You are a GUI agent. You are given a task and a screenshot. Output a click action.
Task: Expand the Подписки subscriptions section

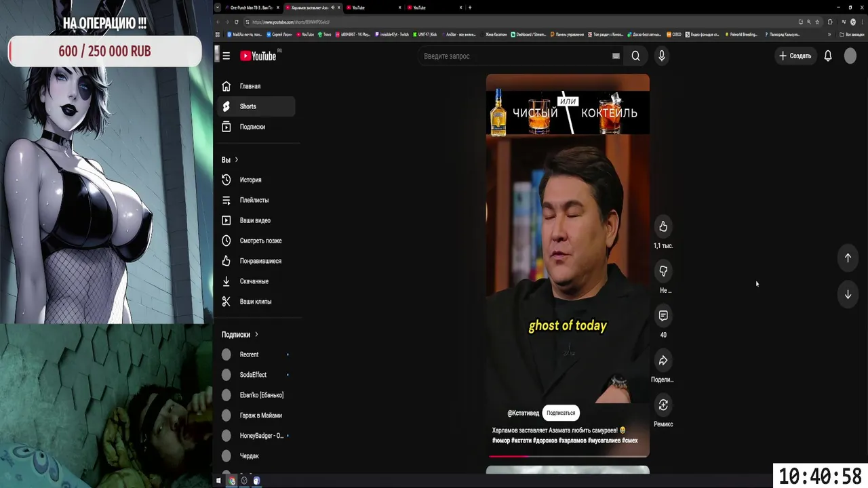point(240,334)
